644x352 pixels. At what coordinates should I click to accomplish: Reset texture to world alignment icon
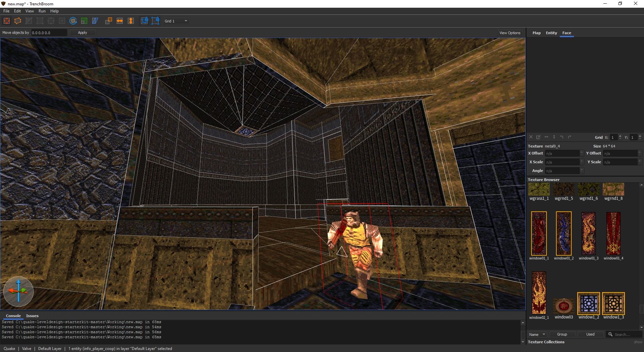click(538, 137)
